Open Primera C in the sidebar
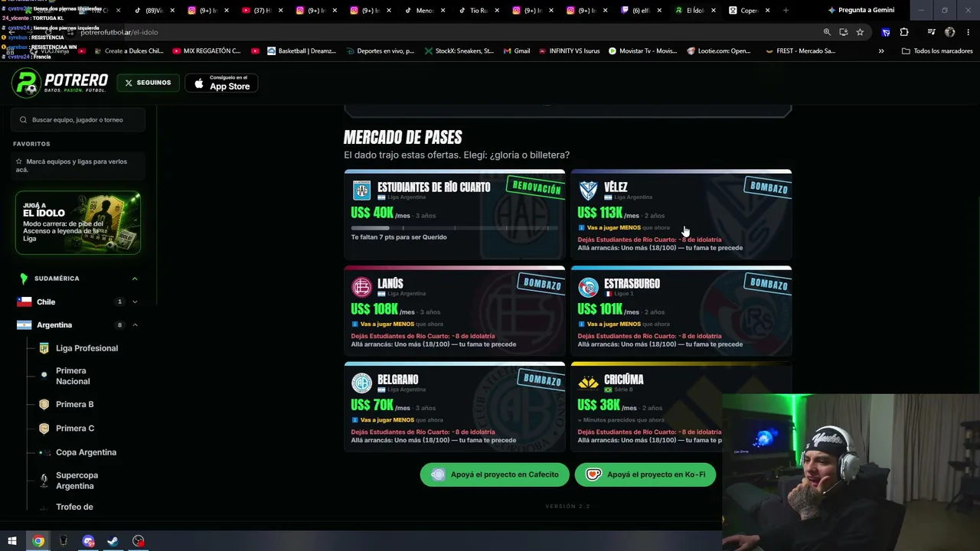 75,429
